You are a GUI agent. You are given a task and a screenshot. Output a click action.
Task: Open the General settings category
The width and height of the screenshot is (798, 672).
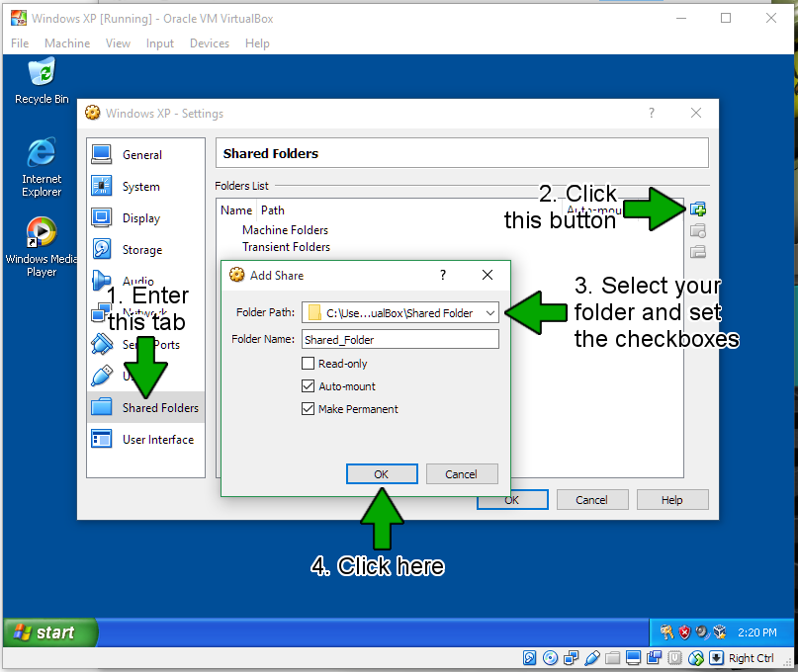click(145, 154)
